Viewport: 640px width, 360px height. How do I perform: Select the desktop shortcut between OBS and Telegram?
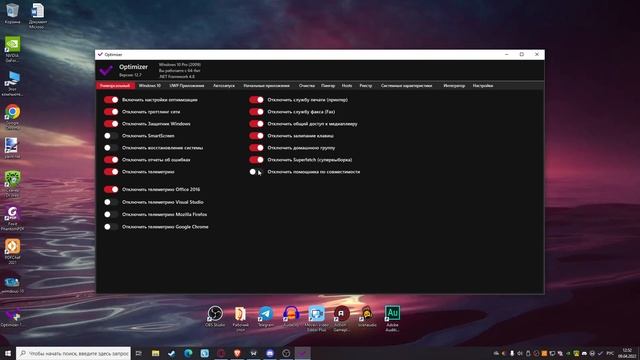[240, 318]
